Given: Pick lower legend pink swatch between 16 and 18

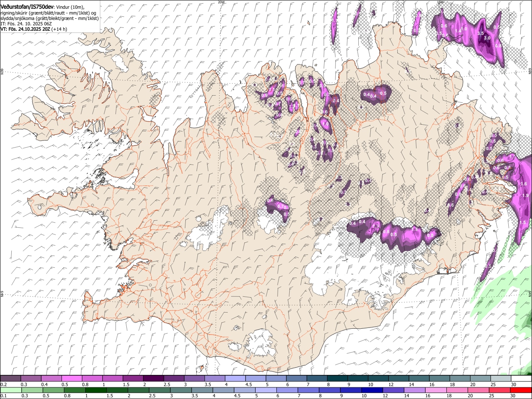Looking at the screenshot, I should (x=436, y=390).
